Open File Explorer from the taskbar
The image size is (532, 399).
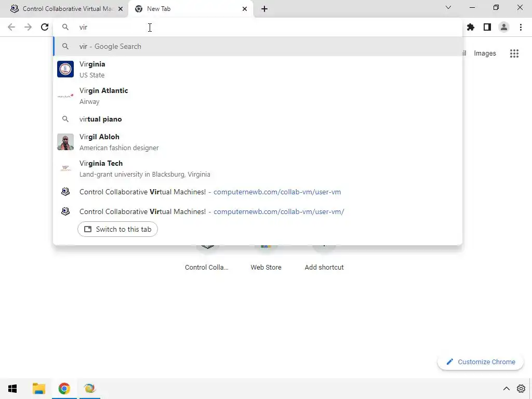coord(38,389)
